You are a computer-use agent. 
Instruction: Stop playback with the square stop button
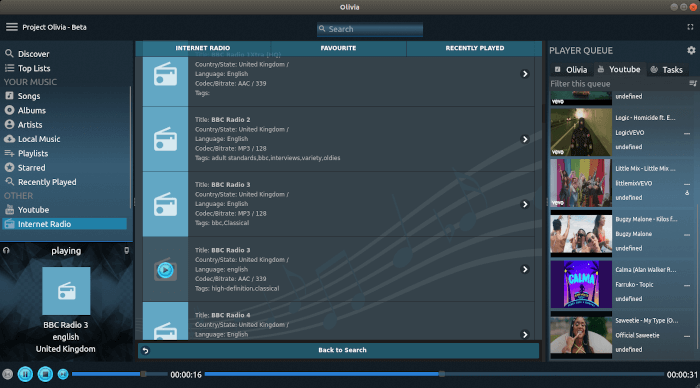tap(45, 374)
